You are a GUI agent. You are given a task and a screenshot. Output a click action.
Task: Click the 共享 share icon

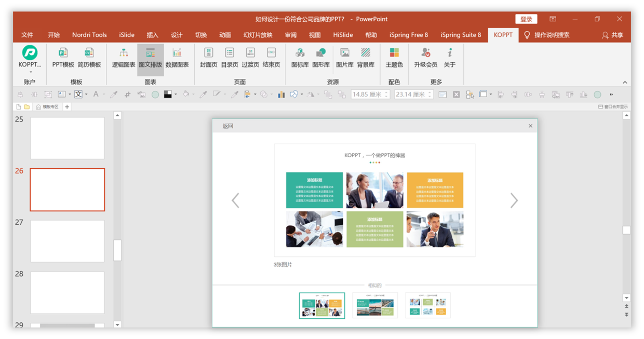click(x=612, y=35)
